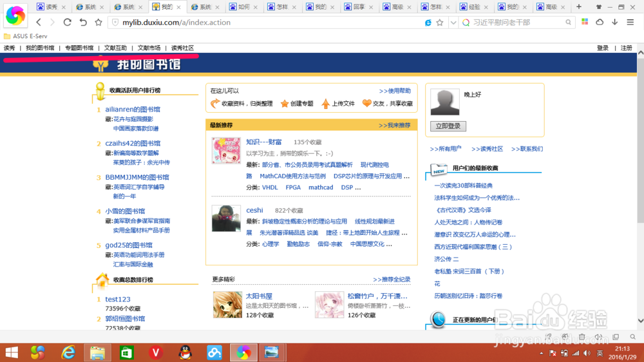The height and width of the screenshot is (362, 644).
Task: Open the >>所有用户 link
Action: [x=446, y=149]
